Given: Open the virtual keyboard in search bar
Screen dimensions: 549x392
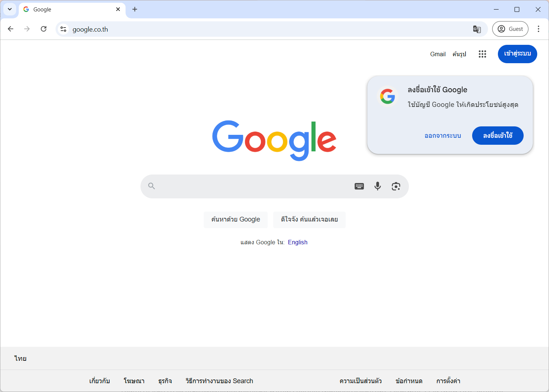Looking at the screenshot, I should [359, 186].
